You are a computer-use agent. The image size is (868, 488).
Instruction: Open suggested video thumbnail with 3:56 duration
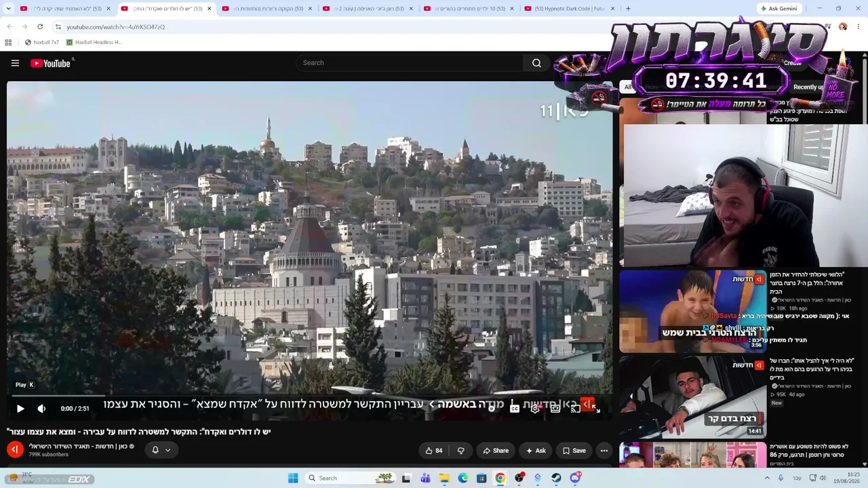click(692, 311)
